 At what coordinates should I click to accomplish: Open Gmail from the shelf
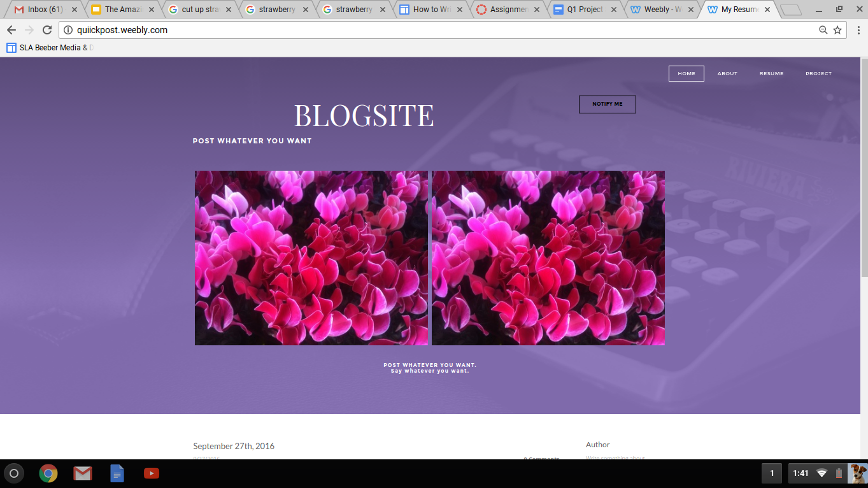point(82,473)
